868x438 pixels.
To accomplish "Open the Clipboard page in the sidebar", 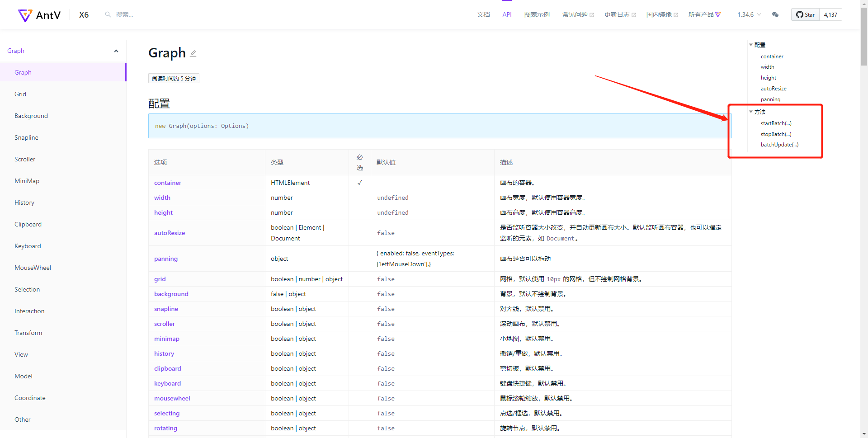I will pos(28,224).
